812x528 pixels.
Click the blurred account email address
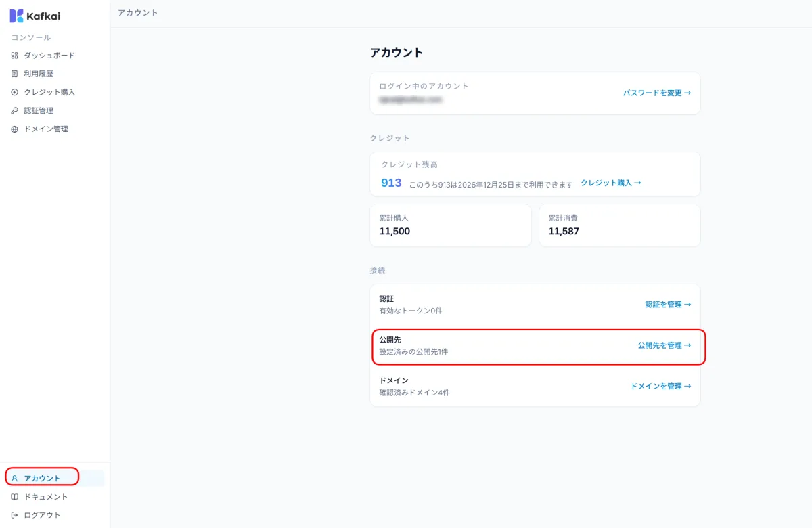(x=411, y=100)
